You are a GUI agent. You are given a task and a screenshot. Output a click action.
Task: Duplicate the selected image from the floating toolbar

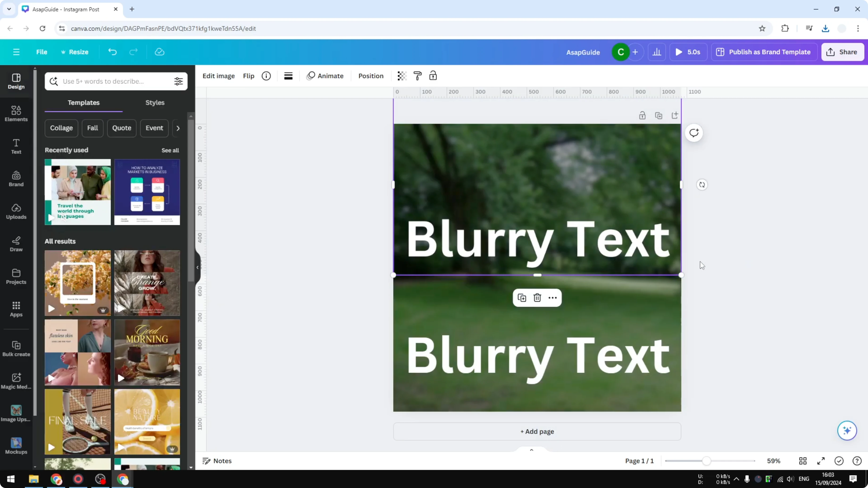point(522,298)
